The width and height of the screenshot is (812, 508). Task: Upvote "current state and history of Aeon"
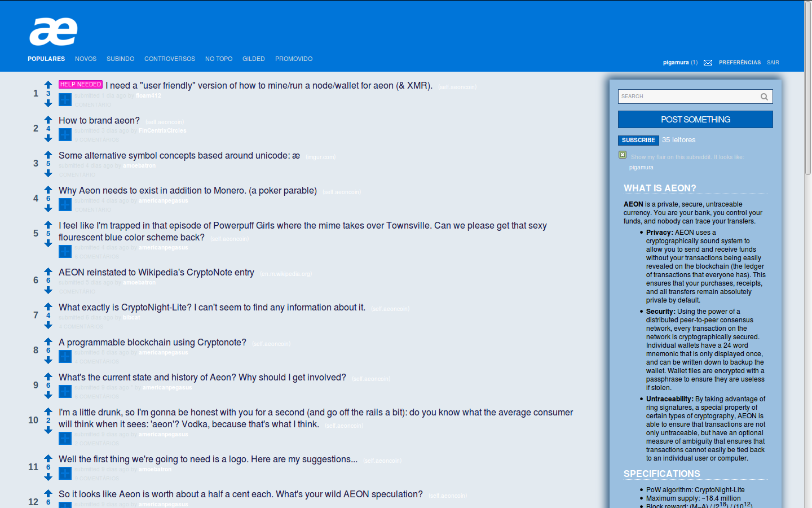(x=48, y=376)
